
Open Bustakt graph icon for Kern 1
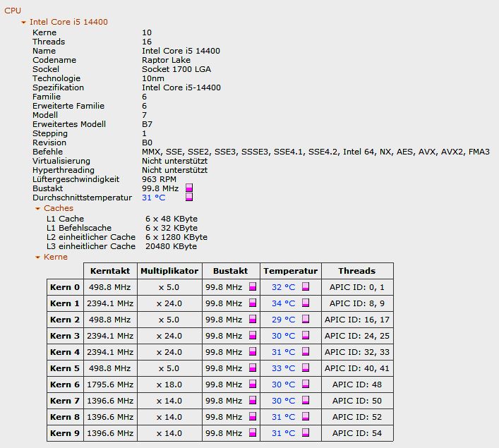coord(253,303)
